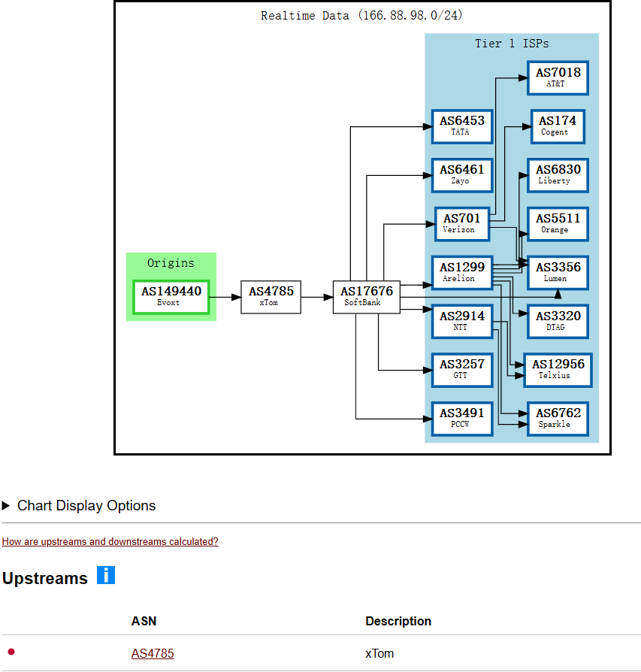Click the 'Origins' group label

[x=171, y=263]
